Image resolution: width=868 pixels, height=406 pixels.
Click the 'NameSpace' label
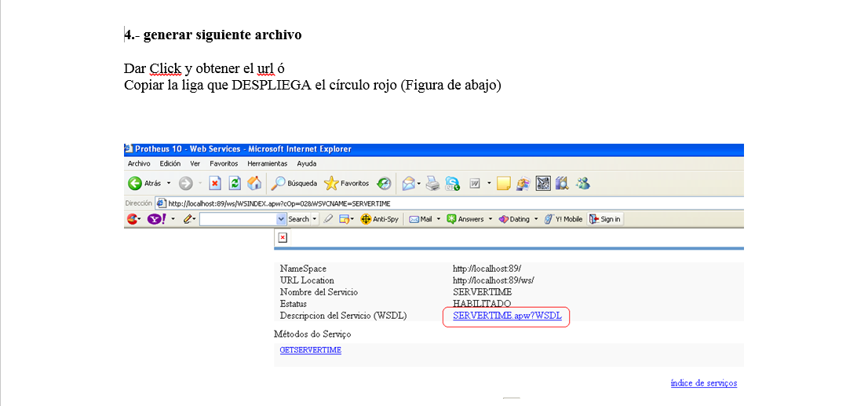[304, 269]
